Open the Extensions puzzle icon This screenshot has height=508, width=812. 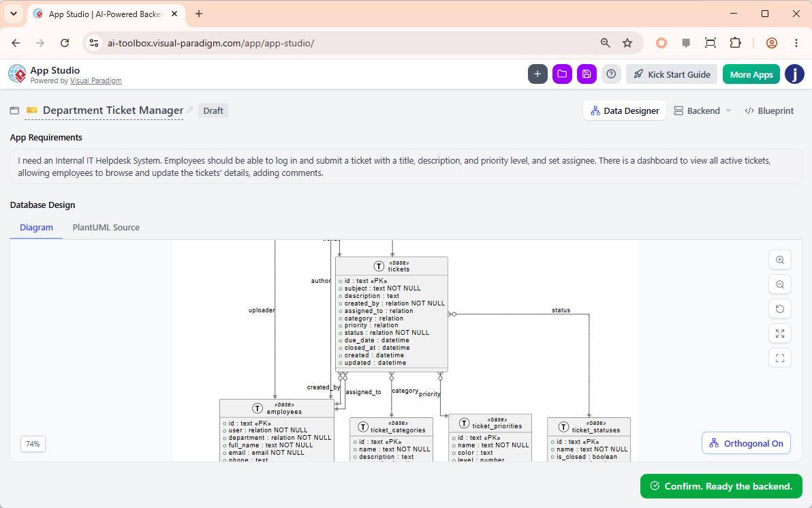735,43
